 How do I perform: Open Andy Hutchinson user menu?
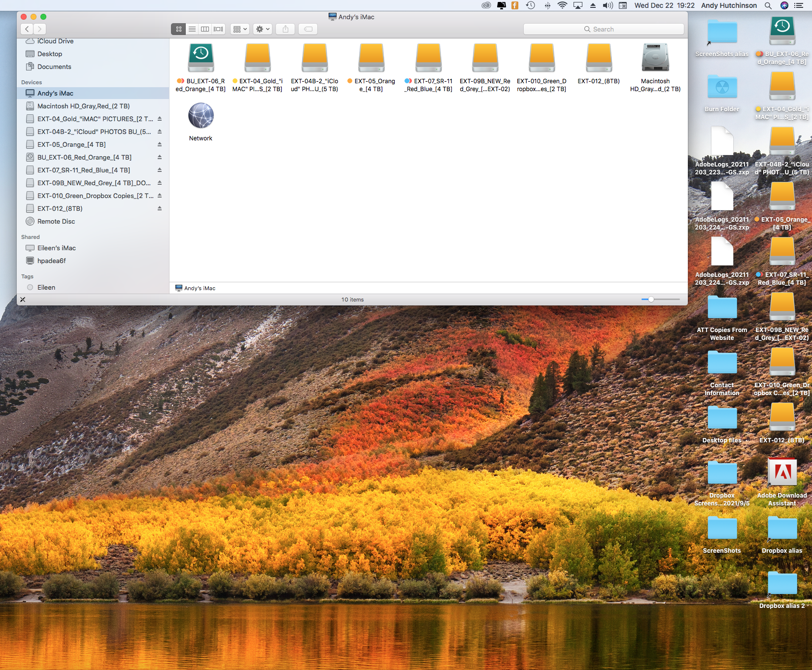(x=729, y=5)
